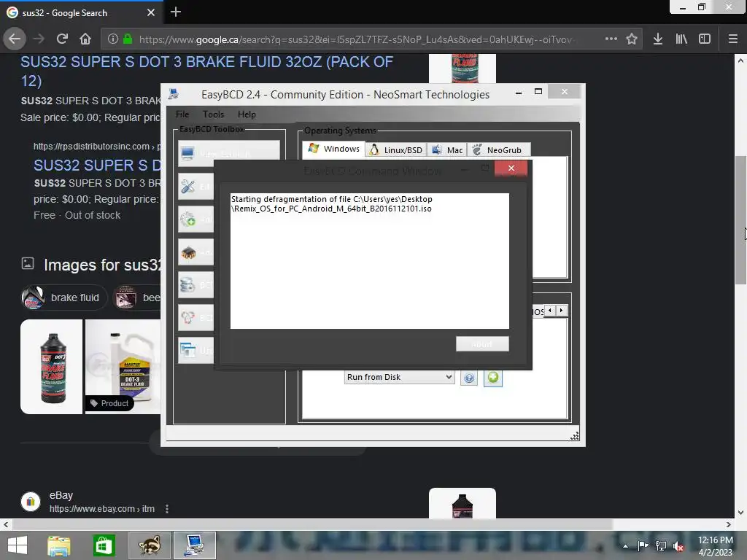Click the Firefox address bar URL
Viewport: 747px width, 560px height.
pos(355,39)
